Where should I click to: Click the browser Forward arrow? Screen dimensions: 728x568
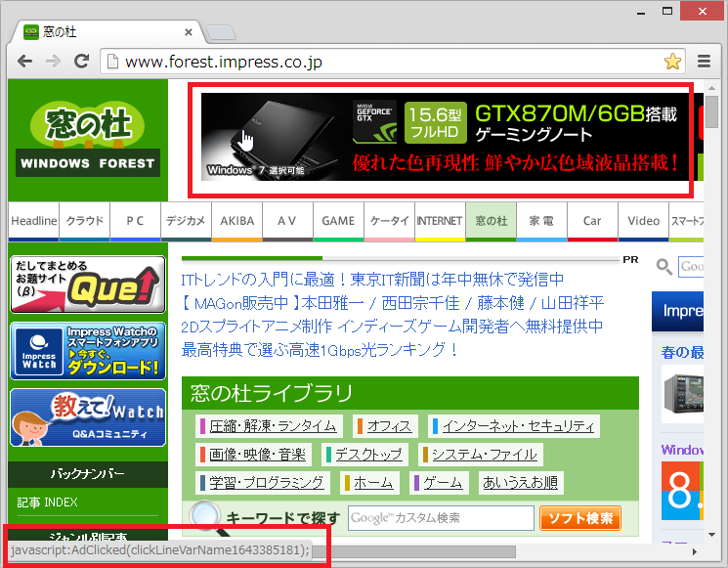54,61
